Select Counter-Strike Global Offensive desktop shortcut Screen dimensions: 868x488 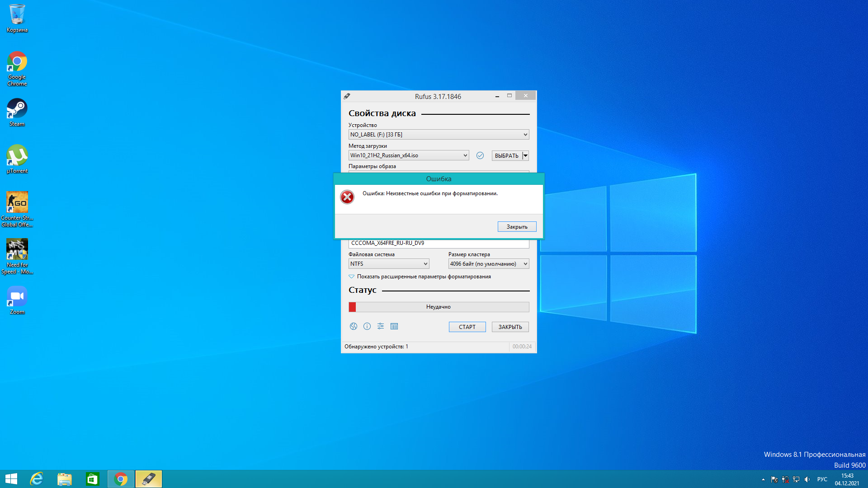(x=17, y=209)
